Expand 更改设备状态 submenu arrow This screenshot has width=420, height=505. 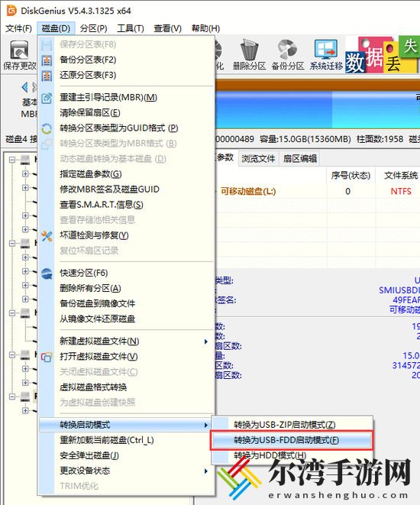pos(206,471)
